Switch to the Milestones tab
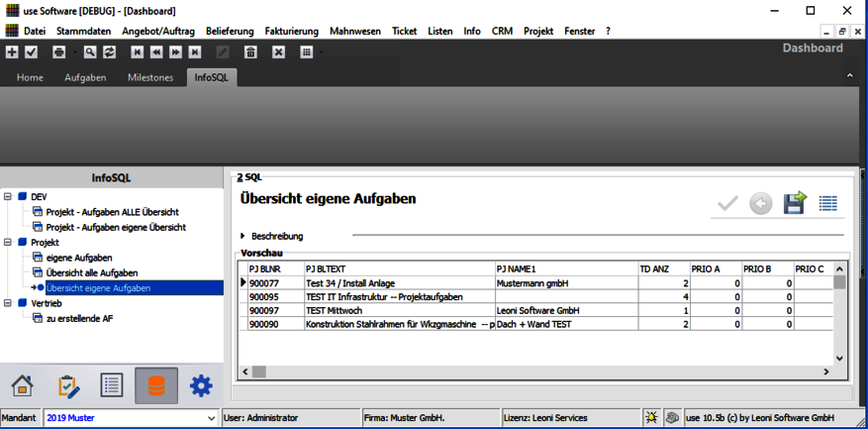Image resolution: width=868 pixels, height=429 pixels. [x=149, y=77]
